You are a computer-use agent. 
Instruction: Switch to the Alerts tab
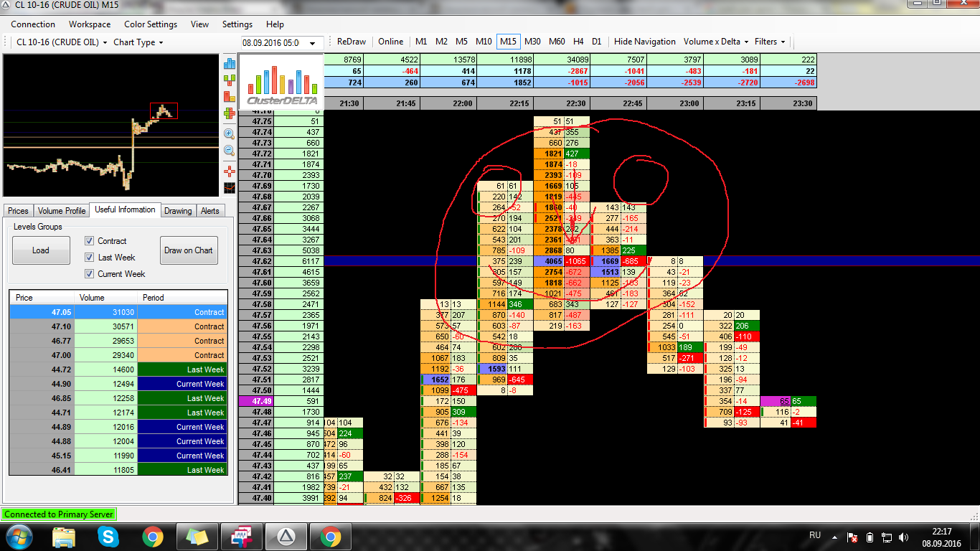[x=210, y=210]
